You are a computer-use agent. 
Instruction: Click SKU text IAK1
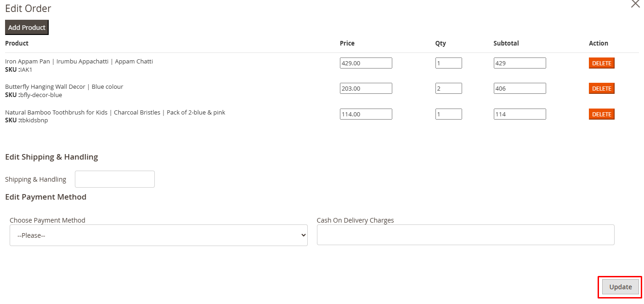(26, 70)
